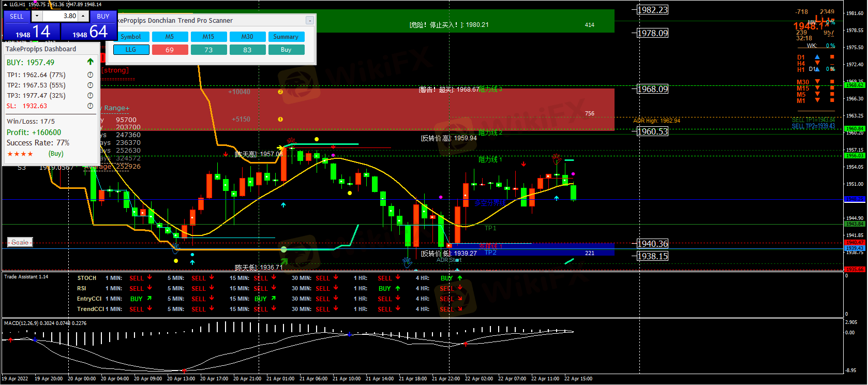
Task: Click the Scale button on chart
Action: click(20, 242)
